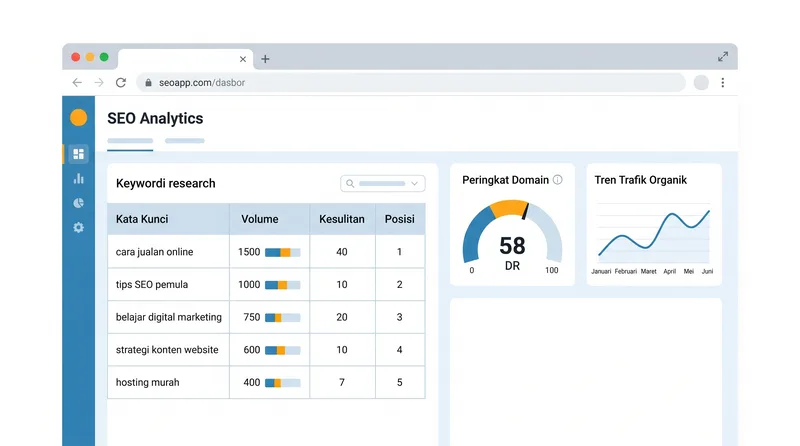Switch to the second tab under SEO Analytics
800x446 pixels.
185,141
